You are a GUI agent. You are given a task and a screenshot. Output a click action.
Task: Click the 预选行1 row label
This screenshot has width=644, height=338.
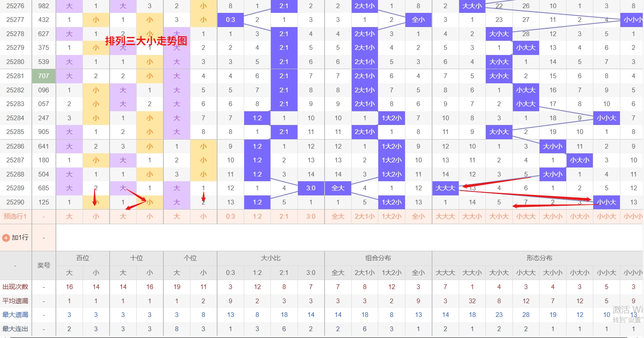click(15, 216)
